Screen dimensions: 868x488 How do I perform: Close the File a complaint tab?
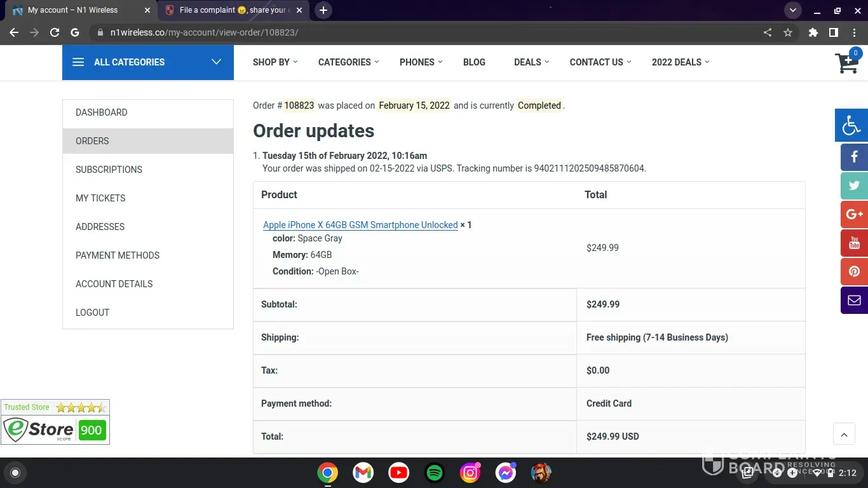[x=299, y=10]
